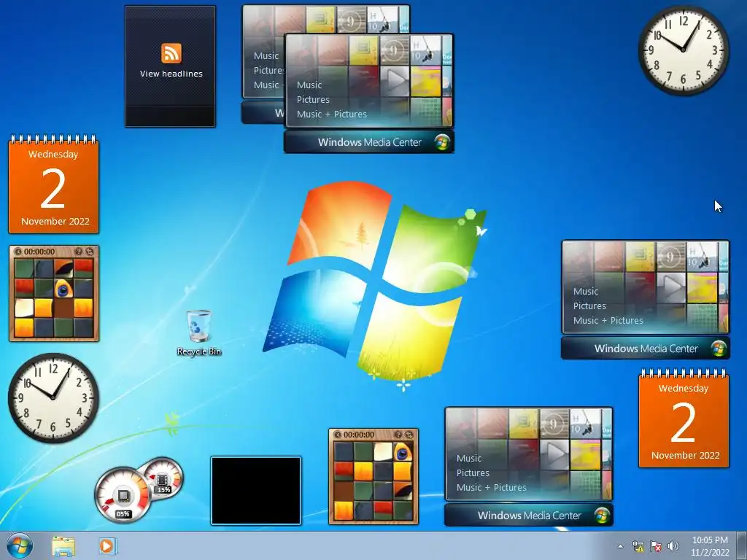Click the CPU chip icon on the large gauge
The width and height of the screenshot is (747, 560).
coord(123,496)
